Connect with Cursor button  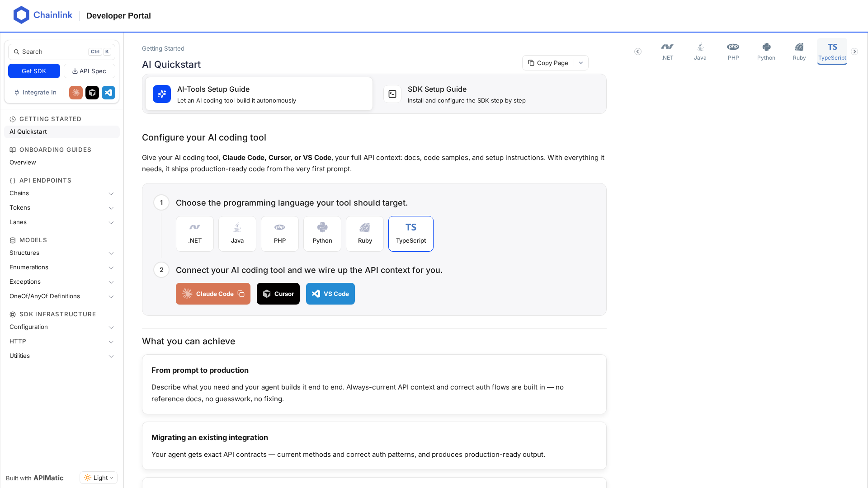[x=278, y=294]
